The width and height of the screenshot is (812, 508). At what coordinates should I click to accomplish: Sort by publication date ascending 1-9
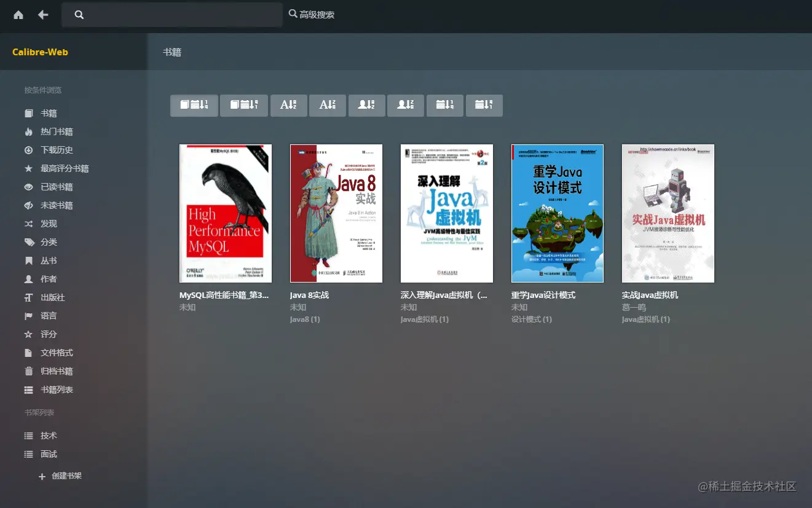pos(445,105)
